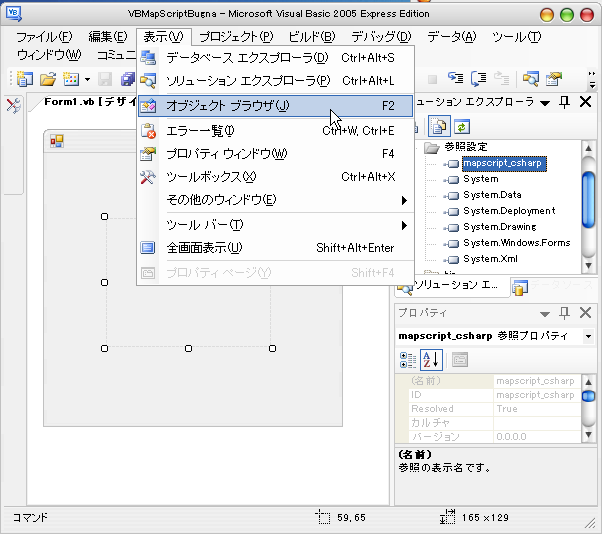Click Show All Files icon in Solution Explorer

point(439,126)
